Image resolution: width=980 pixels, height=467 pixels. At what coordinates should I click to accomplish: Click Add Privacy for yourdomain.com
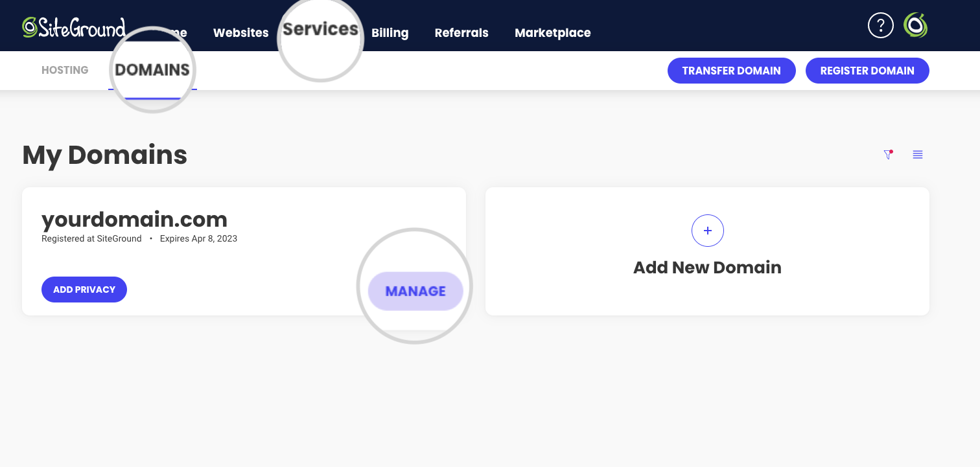coord(84,290)
